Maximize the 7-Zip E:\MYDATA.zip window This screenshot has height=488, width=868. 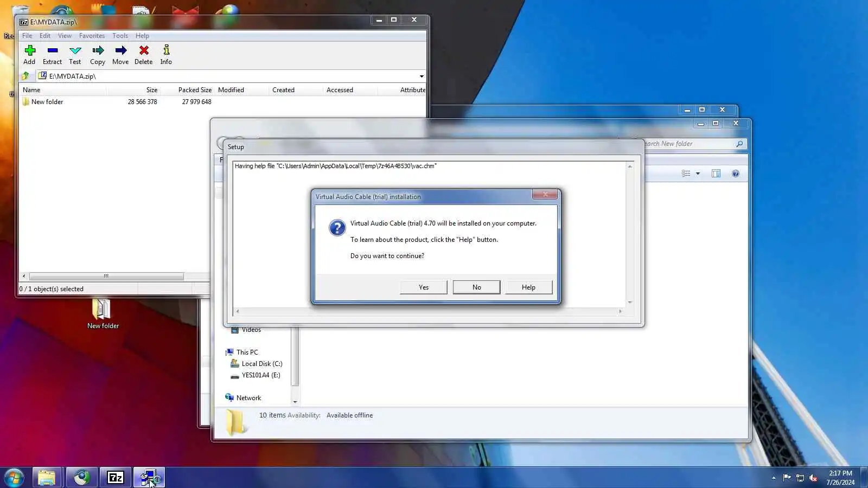pyautogui.click(x=394, y=20)
